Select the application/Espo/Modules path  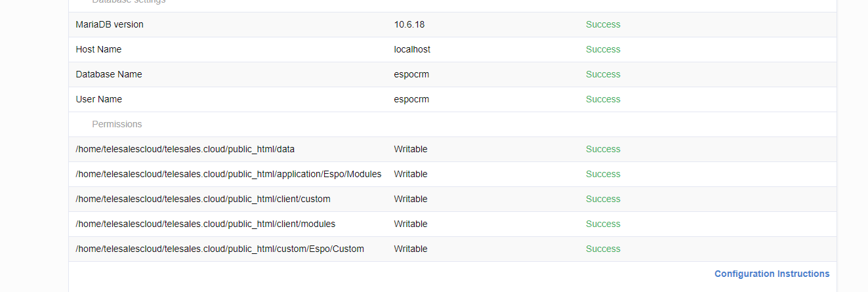pyautogui.click(x=228, y=174)
